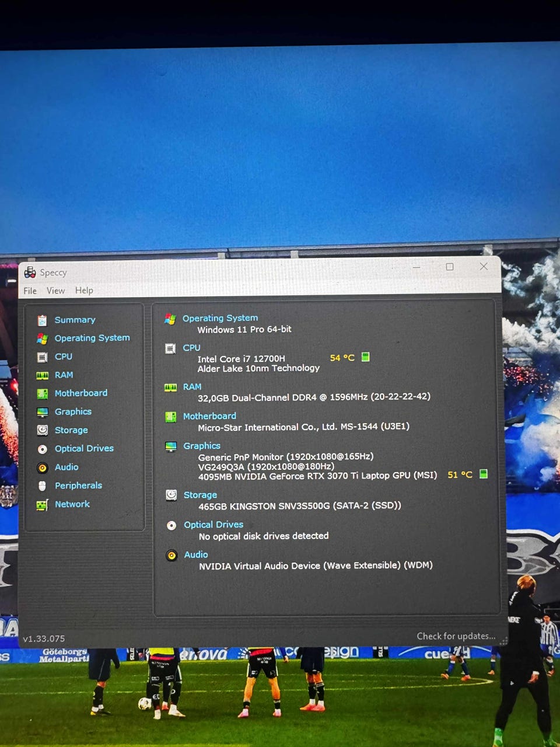Select Storage in the sidebar
560x747 pixels.
tap(71, 430)
